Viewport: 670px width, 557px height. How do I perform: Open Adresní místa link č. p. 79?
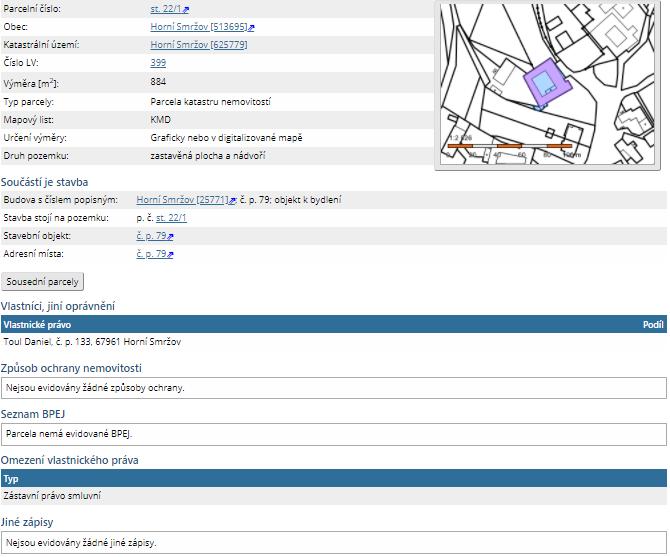point(151,254)
